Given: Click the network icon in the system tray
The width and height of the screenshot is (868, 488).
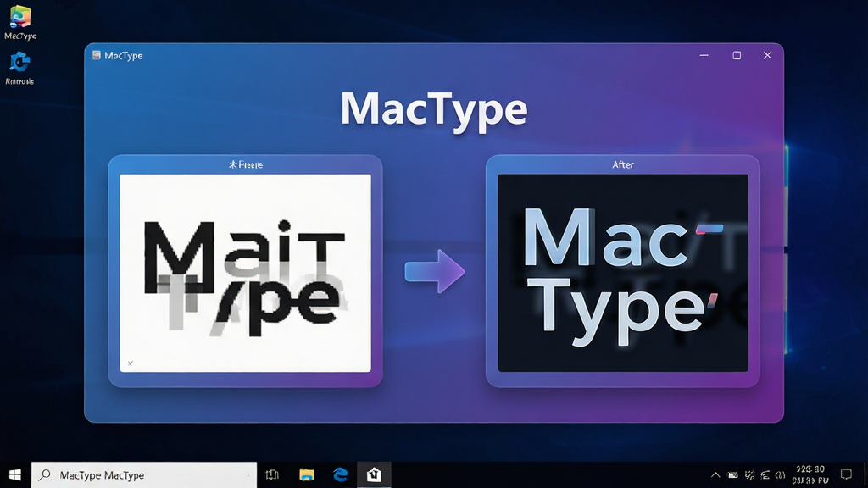Looking at the screenshot, I should pos(765,474).
